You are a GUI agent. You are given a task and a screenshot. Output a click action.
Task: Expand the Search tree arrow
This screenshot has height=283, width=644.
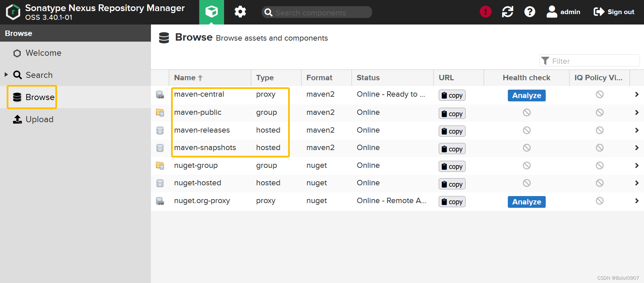point(6,75)
